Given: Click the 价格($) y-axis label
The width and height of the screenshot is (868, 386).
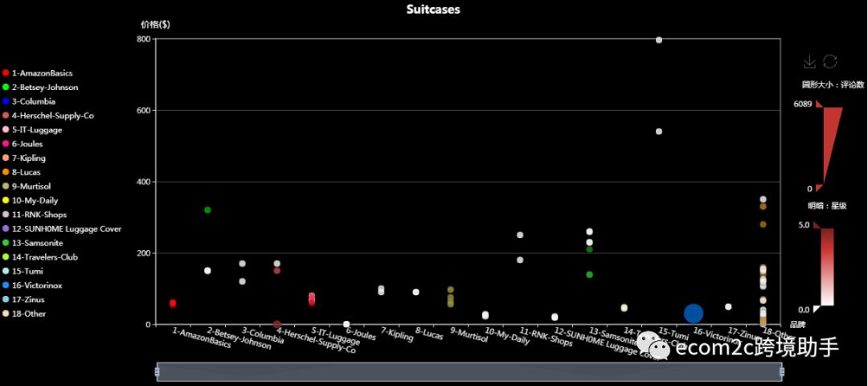Looking at the screenshot, I should 155,24.
